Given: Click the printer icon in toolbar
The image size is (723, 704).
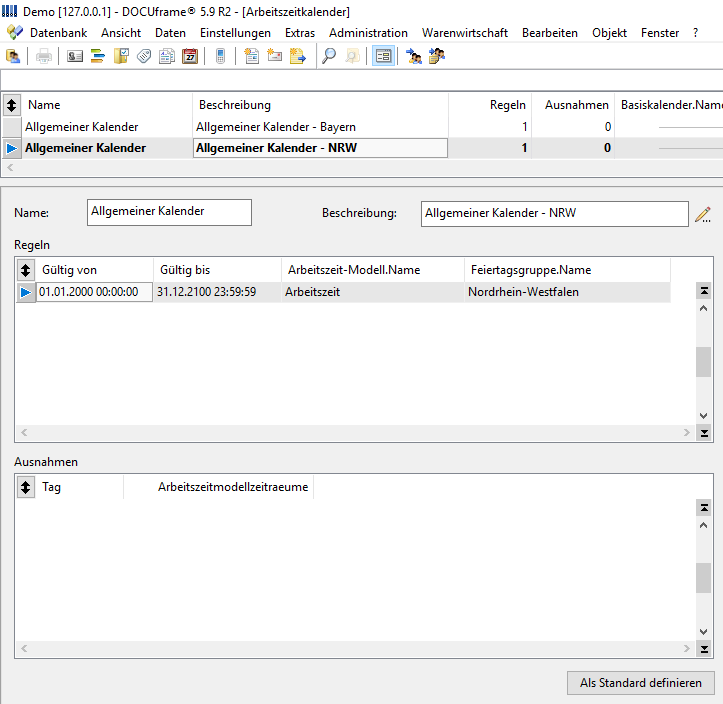Looking at the screenshot, I should tap(44, 56).
